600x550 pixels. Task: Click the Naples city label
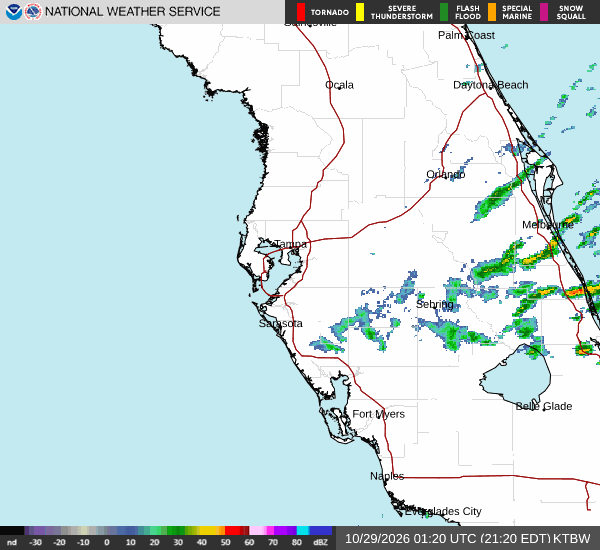[x=387, y=476]
